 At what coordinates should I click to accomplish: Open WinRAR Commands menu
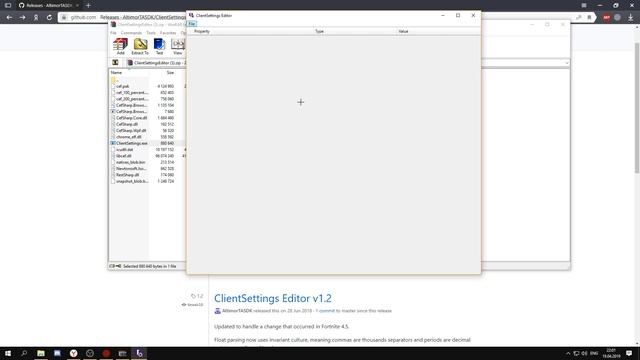point(131,33)
